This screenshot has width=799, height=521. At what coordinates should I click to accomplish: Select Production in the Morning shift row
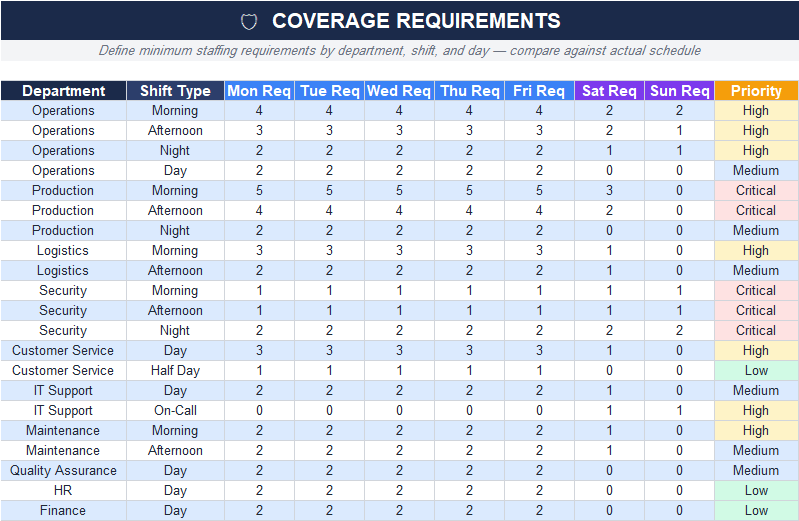pyautogui.click(x=63, y=191)
